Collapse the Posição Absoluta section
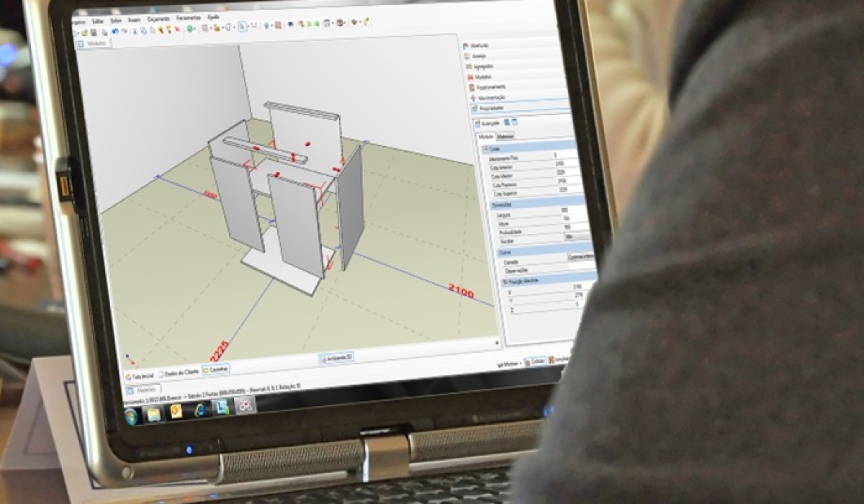 pos(505,282)
